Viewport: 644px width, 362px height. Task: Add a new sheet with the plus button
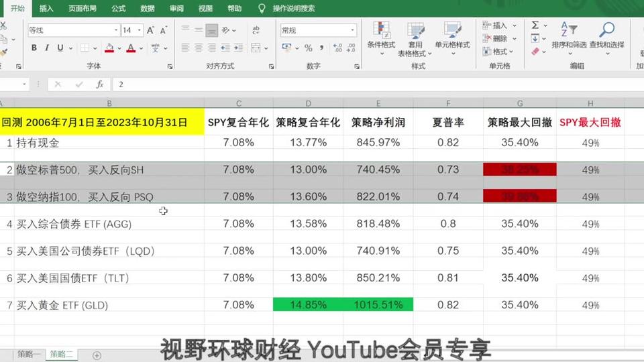coord(97,355)
